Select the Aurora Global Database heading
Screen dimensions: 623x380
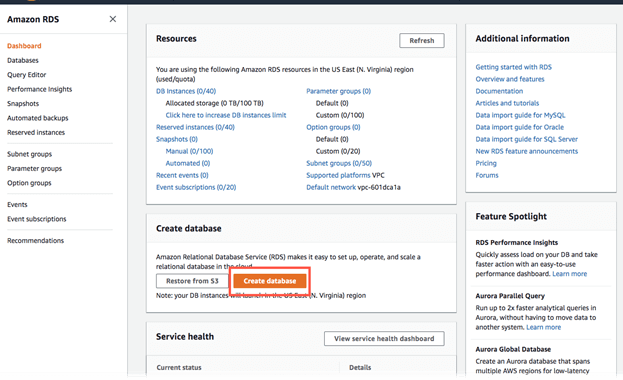click(513, 349)
